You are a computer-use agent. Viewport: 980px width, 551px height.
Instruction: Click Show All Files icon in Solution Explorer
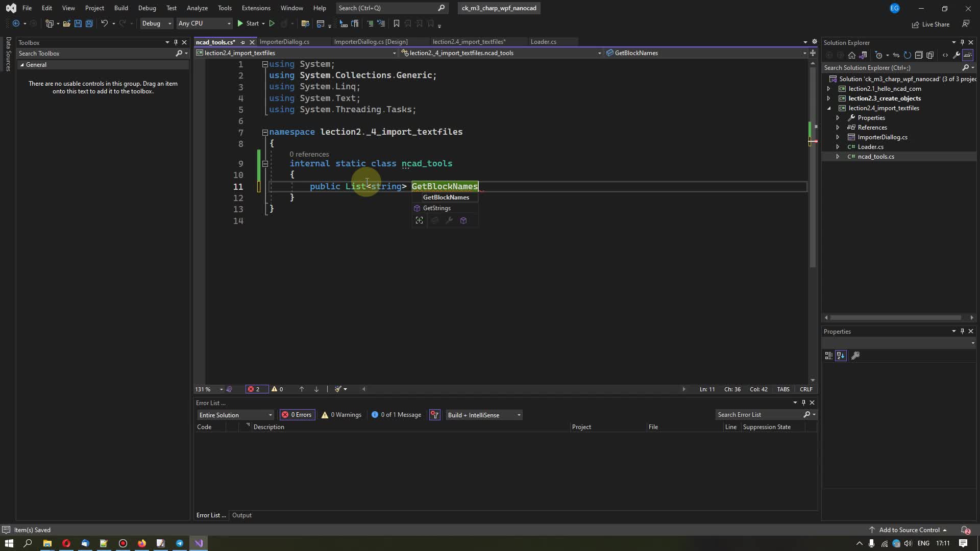(930, 55)
